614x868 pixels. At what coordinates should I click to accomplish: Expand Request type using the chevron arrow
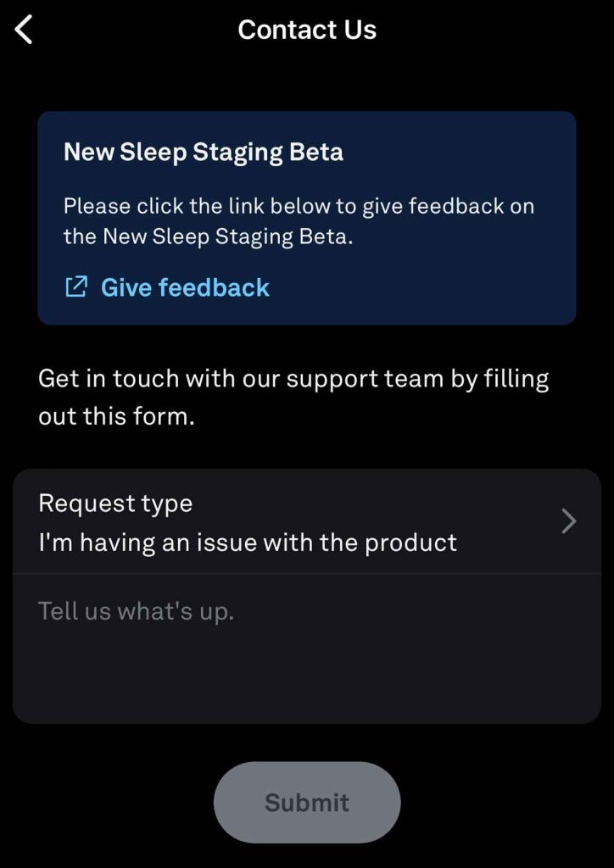(x=569, y=521)
